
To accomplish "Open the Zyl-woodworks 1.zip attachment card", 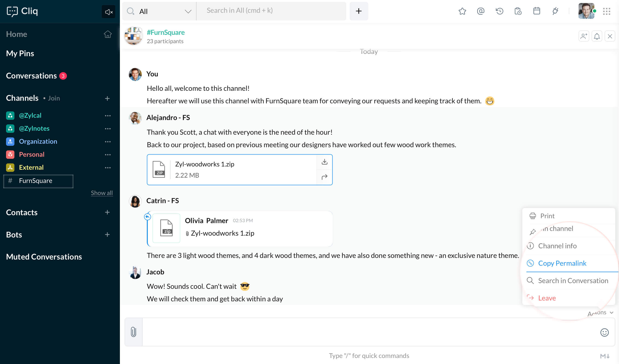I will pos(240,170).
